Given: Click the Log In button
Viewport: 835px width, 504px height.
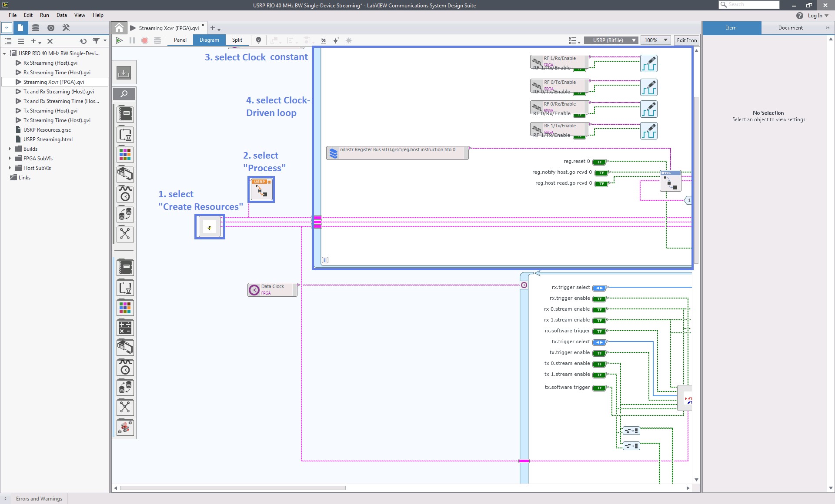Looking at the screenshot, I should tap(818, 16).
